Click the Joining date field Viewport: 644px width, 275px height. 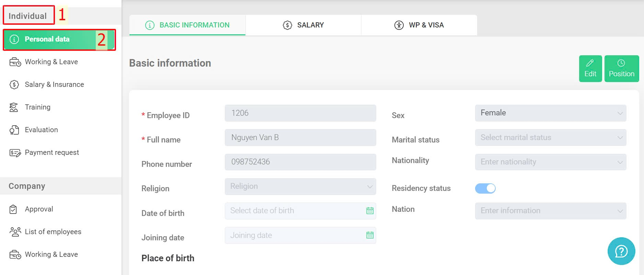pyautogui.click(x=300, y=235)
